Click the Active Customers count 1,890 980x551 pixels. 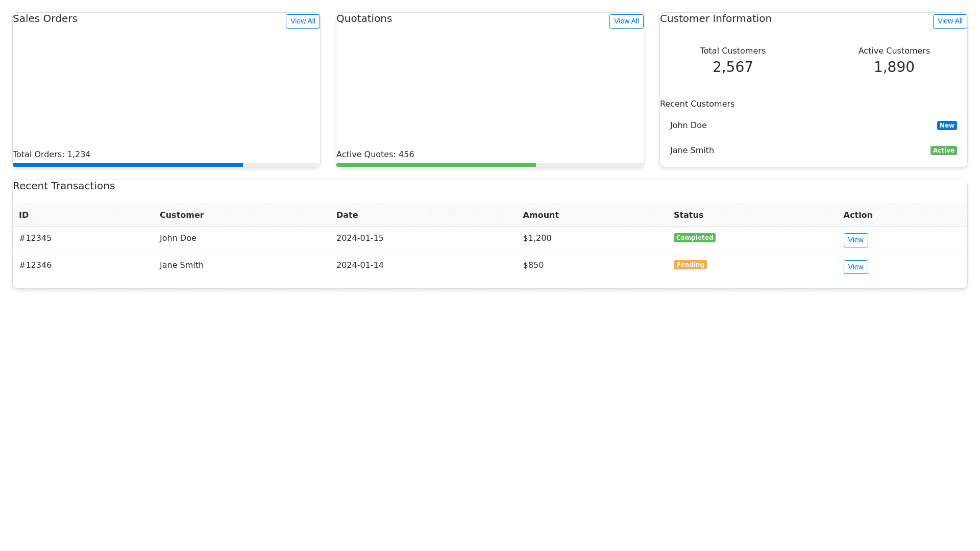pyautogui.click(x=894, y=67)
